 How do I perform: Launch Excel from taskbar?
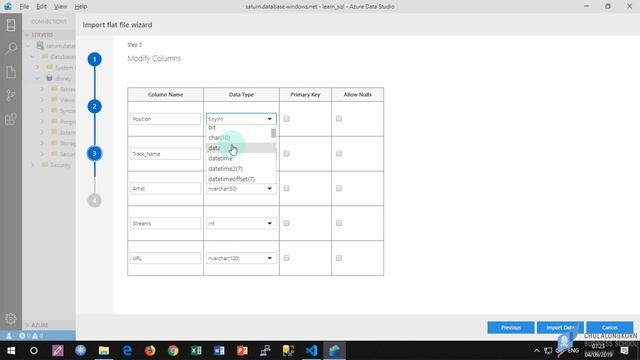[x=196, y=351]
